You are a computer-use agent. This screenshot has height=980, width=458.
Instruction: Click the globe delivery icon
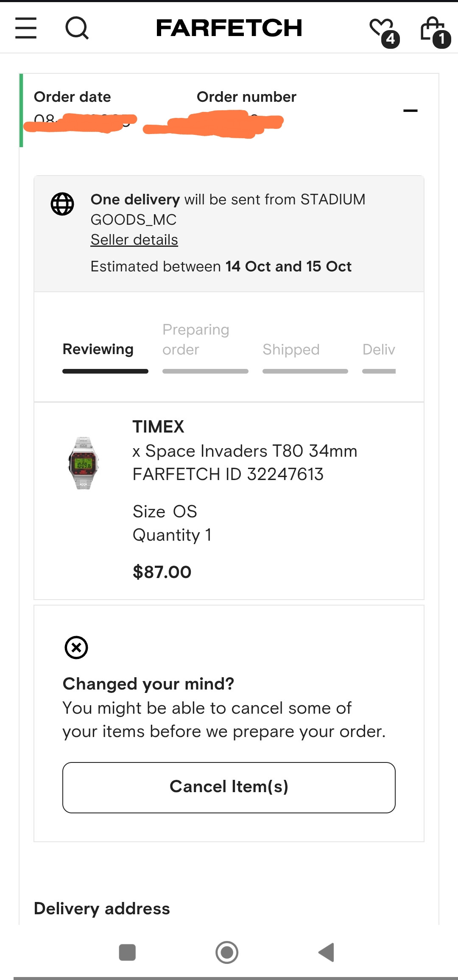(62, 204)
